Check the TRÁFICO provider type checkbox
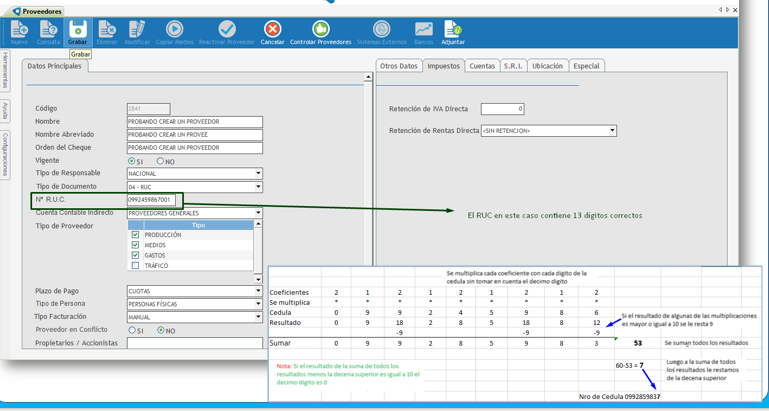This screenshot has width=769, height=411. pyautogui.click(x=136, y=266)
